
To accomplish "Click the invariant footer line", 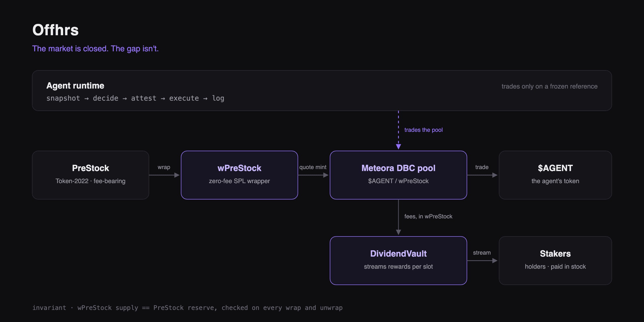I will 187,308.
